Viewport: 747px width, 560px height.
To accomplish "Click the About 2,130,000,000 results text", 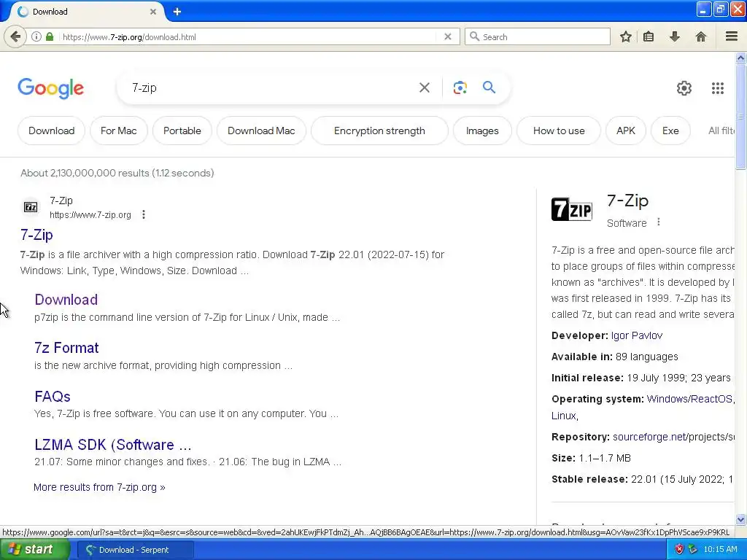I will click(117, 173).
